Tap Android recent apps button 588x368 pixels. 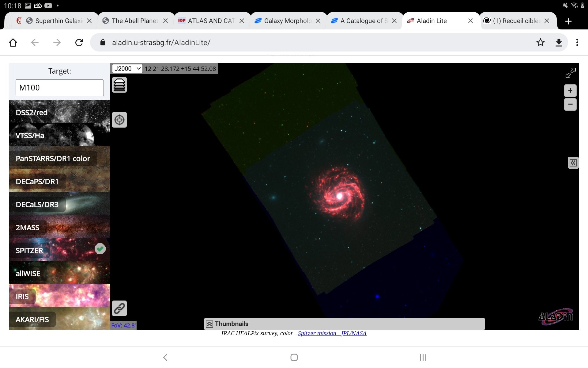pyautogui.click(x=423, y=357)
